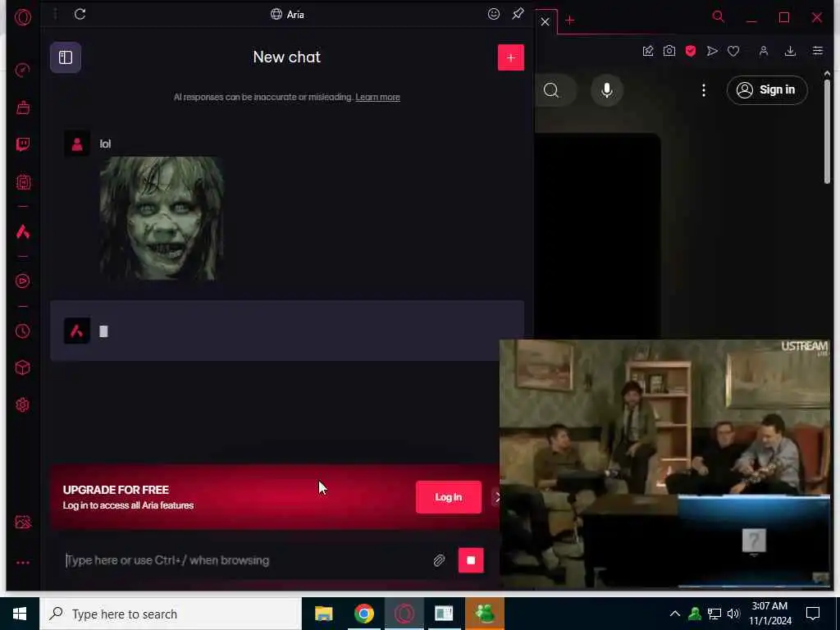Open Extensions cube icon in sidebar
Viewport: 840px width, 630px height.
pos(23,367)
